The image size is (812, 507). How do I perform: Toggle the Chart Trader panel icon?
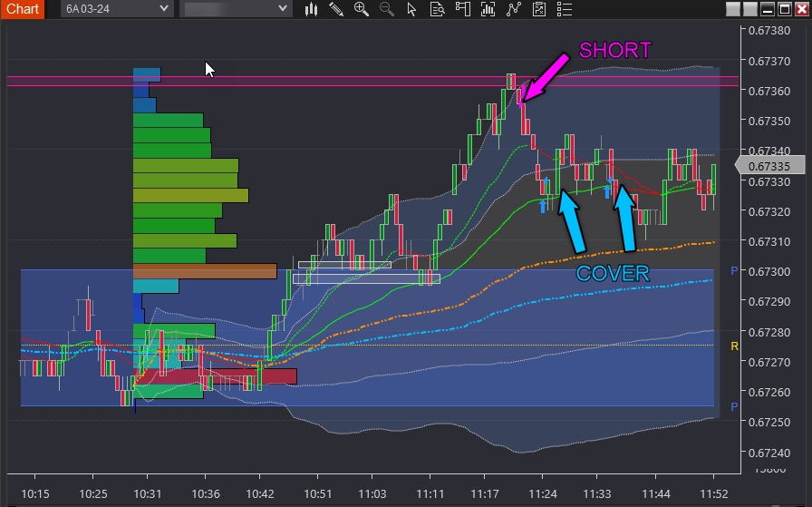tap(463, 9)
